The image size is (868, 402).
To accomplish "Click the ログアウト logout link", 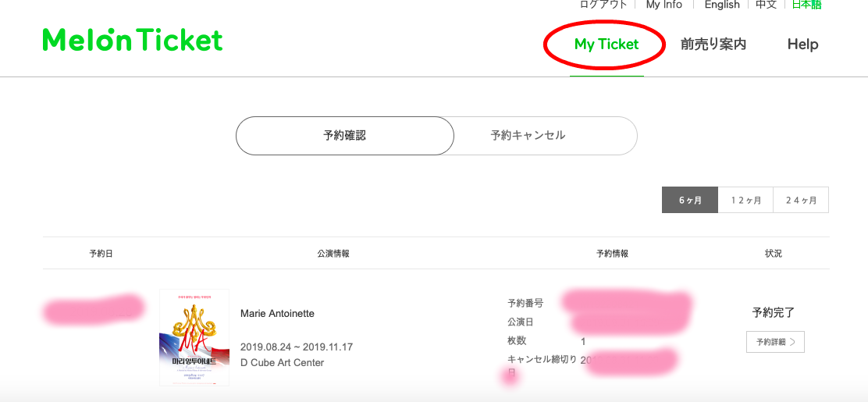I will [x=603, y=5].
